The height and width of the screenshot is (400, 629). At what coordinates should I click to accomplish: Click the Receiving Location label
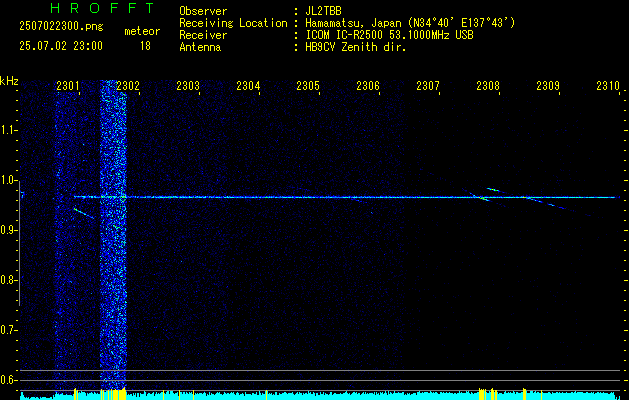coord(233,23)
